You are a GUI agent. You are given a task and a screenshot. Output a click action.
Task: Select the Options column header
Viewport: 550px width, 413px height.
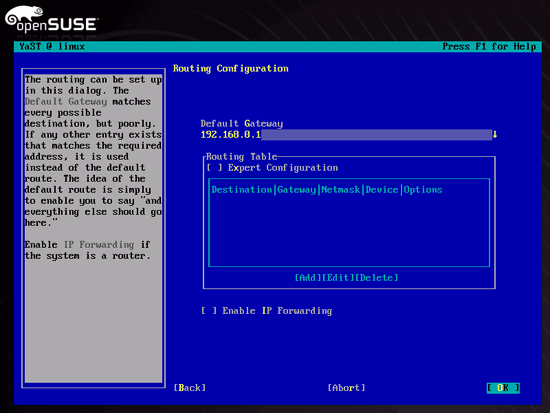coord(423,190)
